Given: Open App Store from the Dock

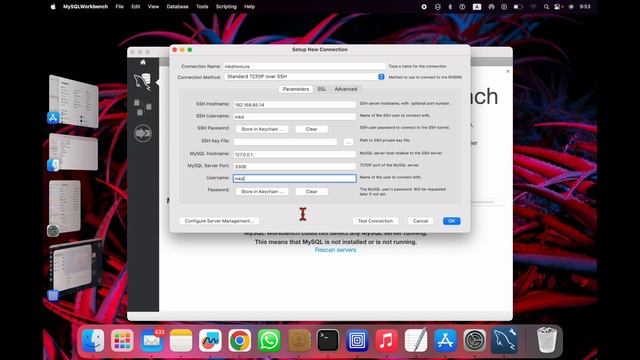Looking at the screenshot, I should point(445,340).
